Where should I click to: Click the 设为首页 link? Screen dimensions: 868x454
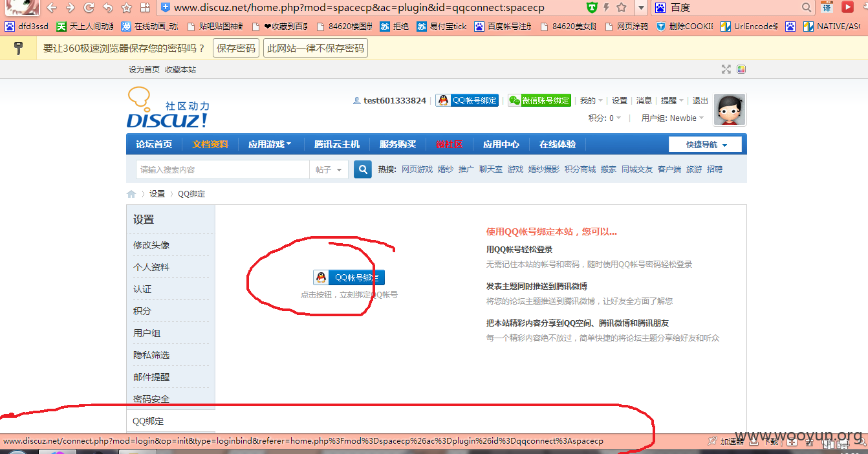[144, 69]
